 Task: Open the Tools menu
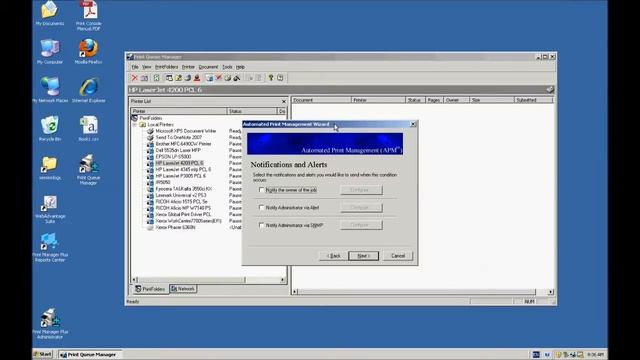click(227, 67)
